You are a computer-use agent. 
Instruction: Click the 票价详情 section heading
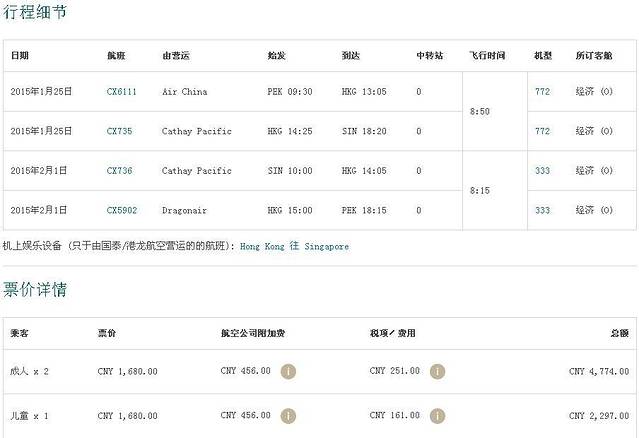[x=35, y=290]
